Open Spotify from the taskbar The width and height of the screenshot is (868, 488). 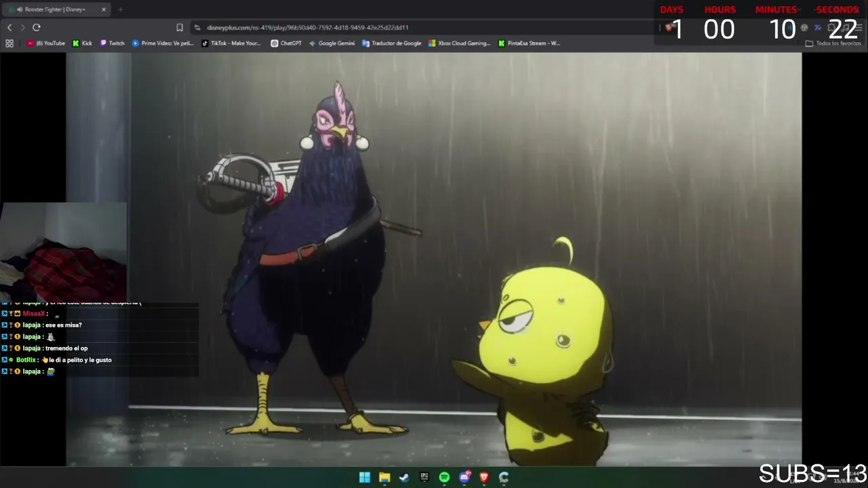click(x=444, y=477)
